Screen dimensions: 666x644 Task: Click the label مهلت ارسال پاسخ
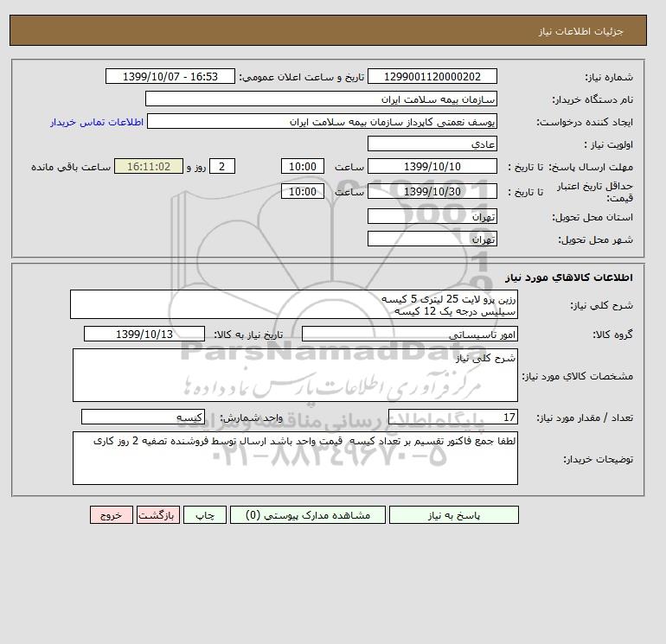(x=591, y=167)
